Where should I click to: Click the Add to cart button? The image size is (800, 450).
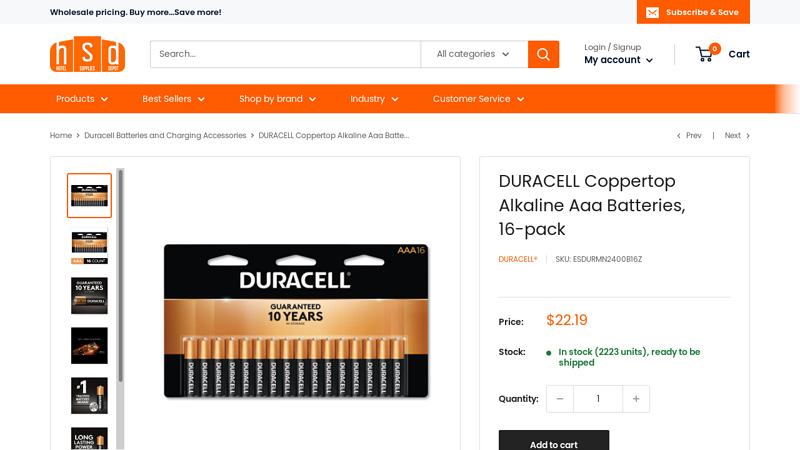(554, 442)
